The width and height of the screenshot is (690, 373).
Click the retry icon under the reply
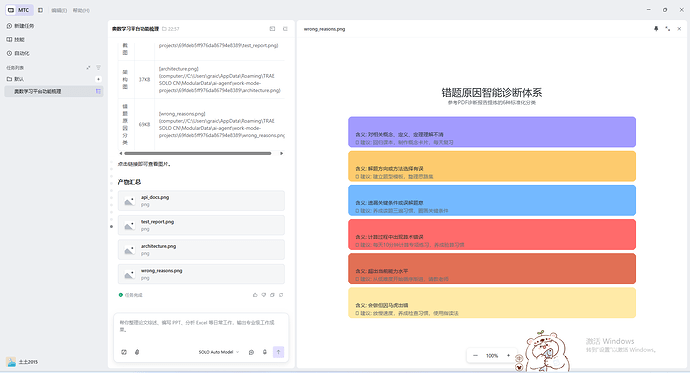[281, 295]
